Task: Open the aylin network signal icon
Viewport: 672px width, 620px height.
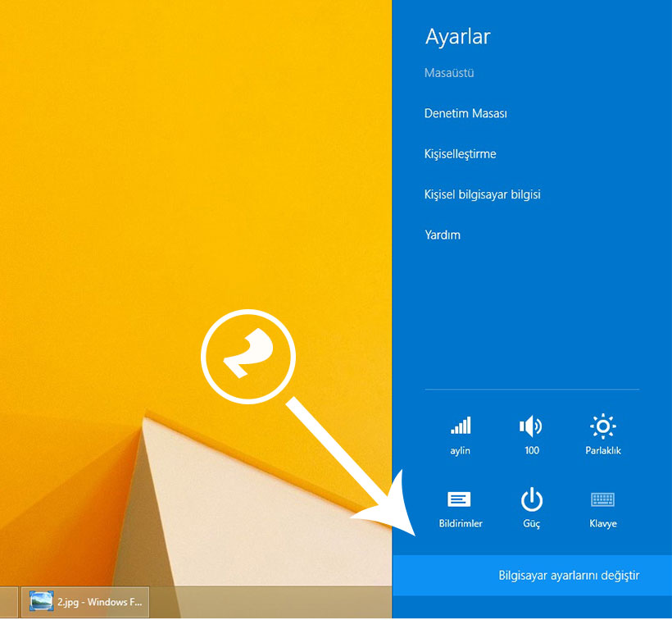Action: point(461,426)
